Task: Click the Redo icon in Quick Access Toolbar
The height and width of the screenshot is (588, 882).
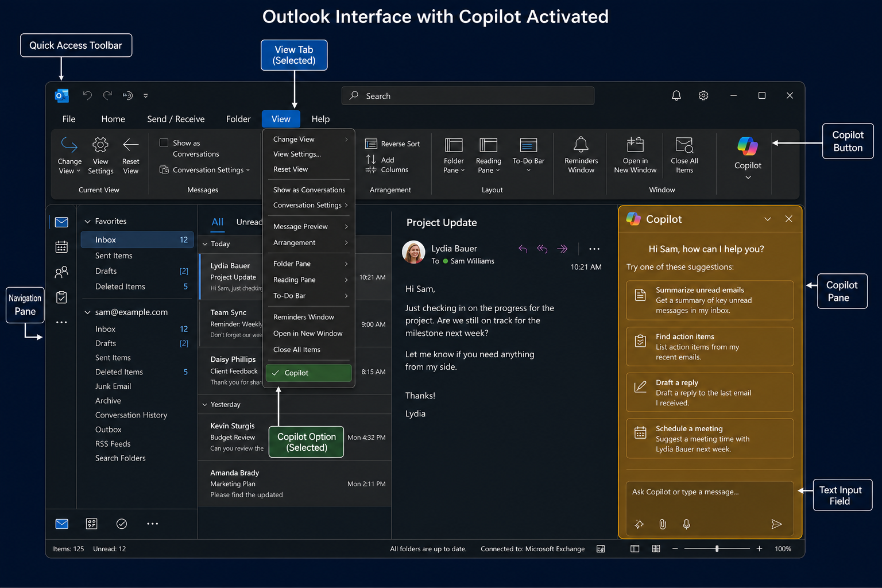Action: tap(107, 95)
